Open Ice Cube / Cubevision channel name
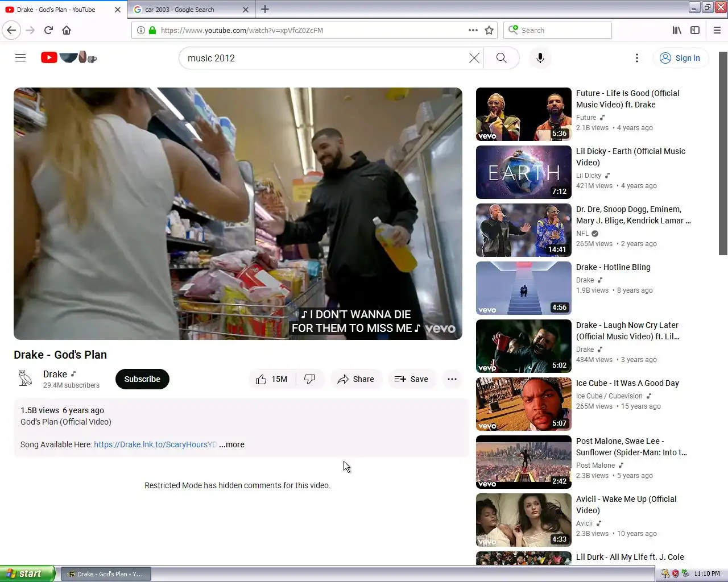The image size is (728, 582). click(x=609, y=396)
